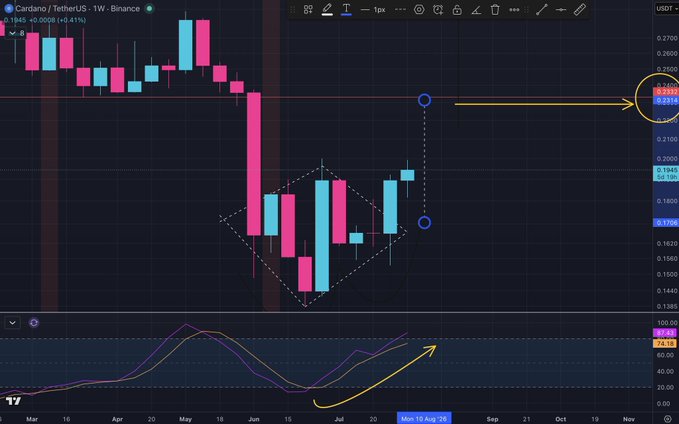
Task: Click the Cardano / TetherUS symbol title
Action: point(78,8)
